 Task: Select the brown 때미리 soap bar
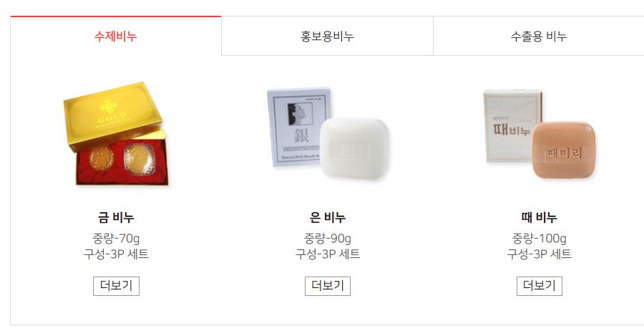pyautogui.click(x=564, y=150)
